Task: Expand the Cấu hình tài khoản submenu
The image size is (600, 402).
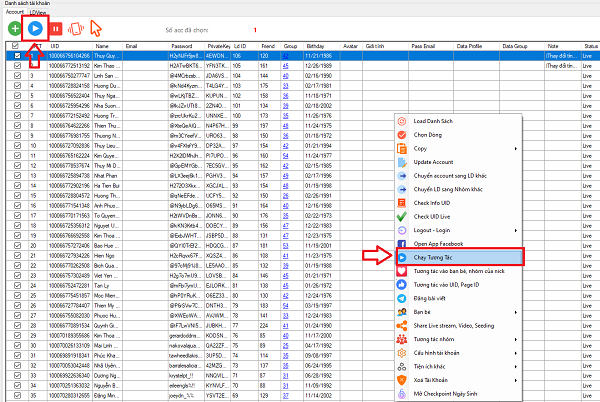Action: [x=516, y=353]
